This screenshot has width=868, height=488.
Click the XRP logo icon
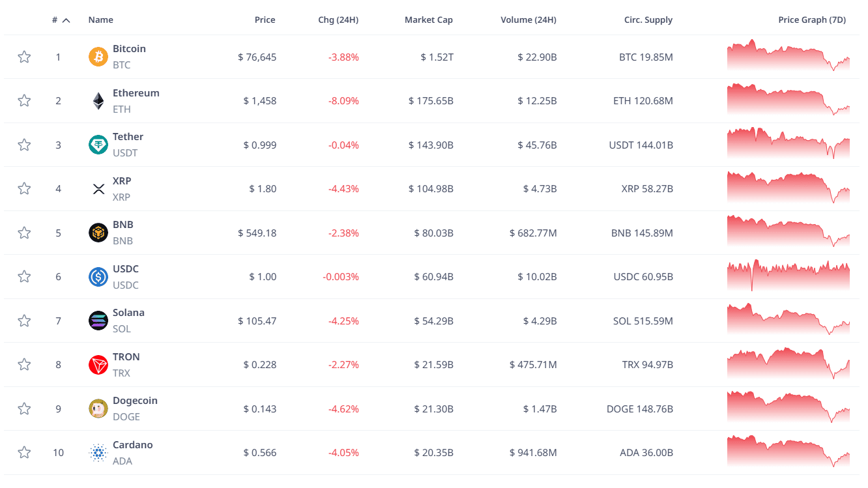(98, 189)
